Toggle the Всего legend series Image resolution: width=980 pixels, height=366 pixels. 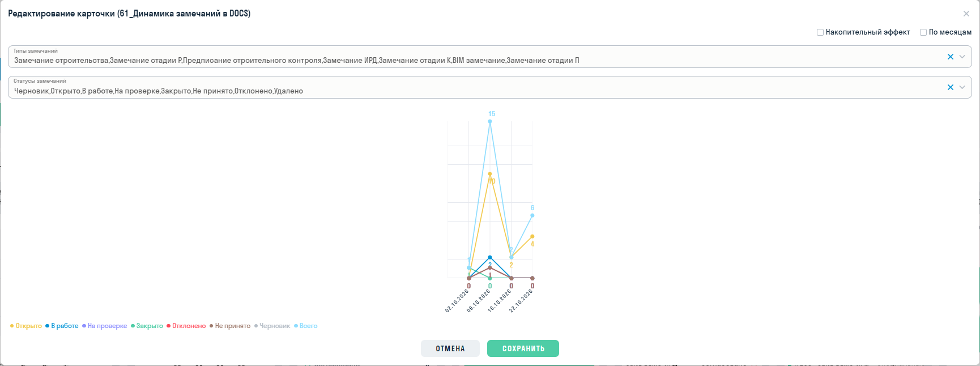pyautogui.click(x=306, y=326)
